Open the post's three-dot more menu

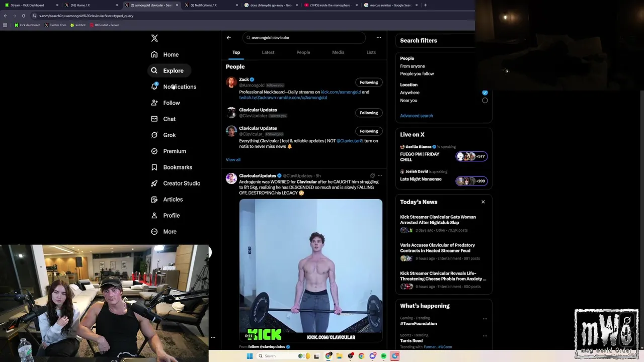point(380,175)
